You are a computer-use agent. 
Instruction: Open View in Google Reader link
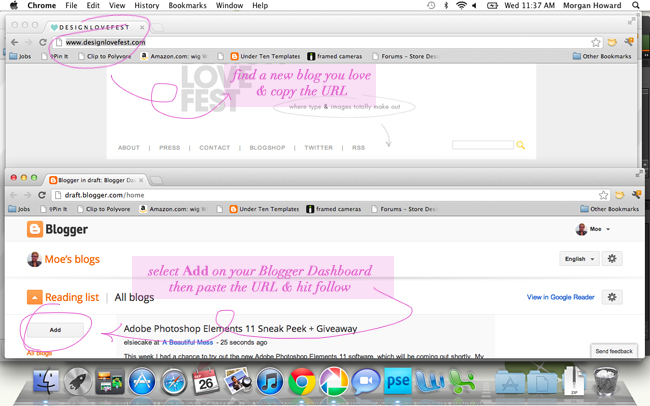(560, 297)
